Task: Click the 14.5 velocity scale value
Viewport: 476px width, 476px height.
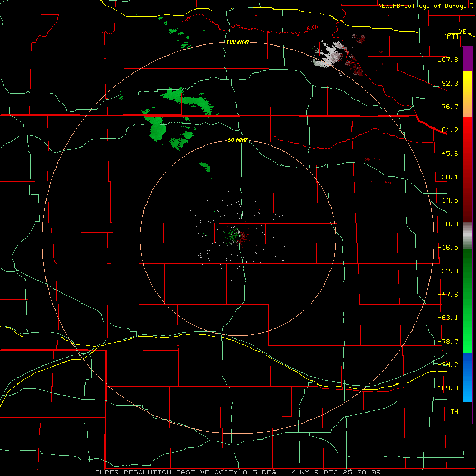Action: pos(450,200)
